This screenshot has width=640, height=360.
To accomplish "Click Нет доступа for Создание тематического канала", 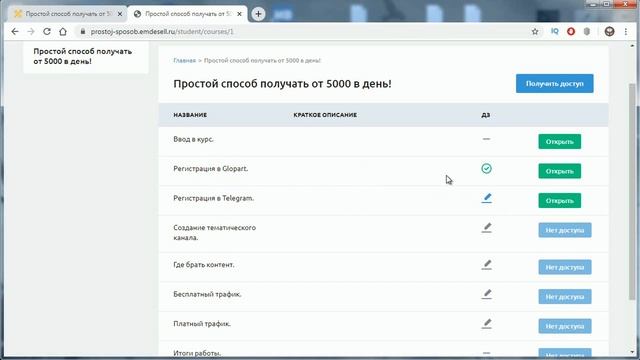I will click(x=564, y=230).
